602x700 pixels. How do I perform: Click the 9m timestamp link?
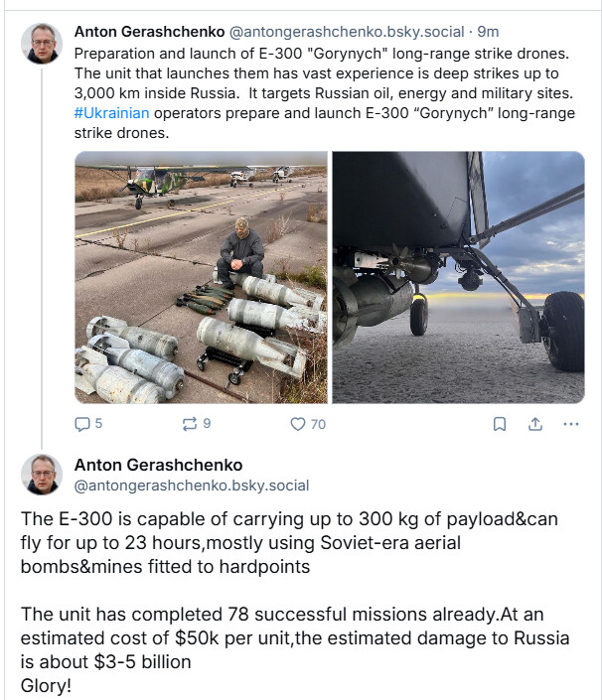click(488, 32)
